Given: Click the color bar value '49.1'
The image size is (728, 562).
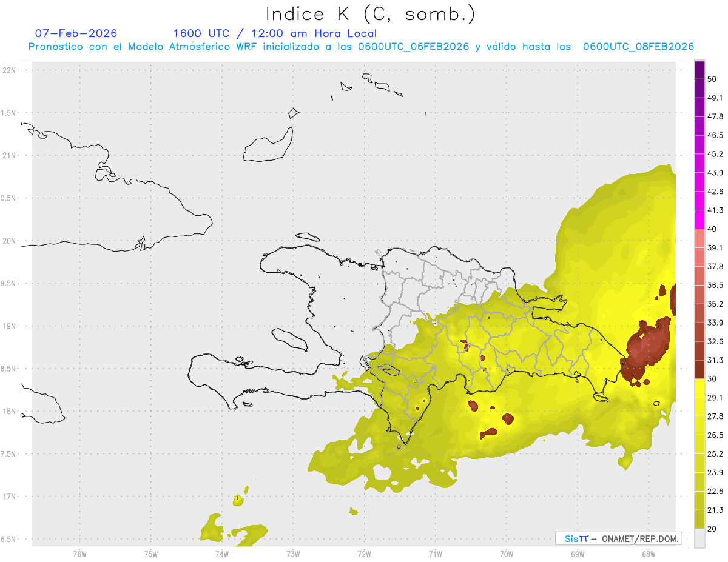Looking at the screenshot, I should point(715,98).
